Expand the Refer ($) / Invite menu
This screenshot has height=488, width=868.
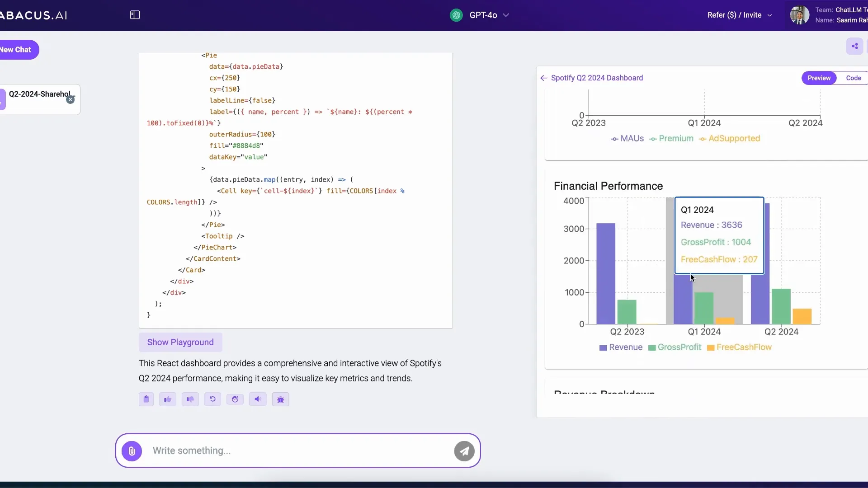point(740,15)
